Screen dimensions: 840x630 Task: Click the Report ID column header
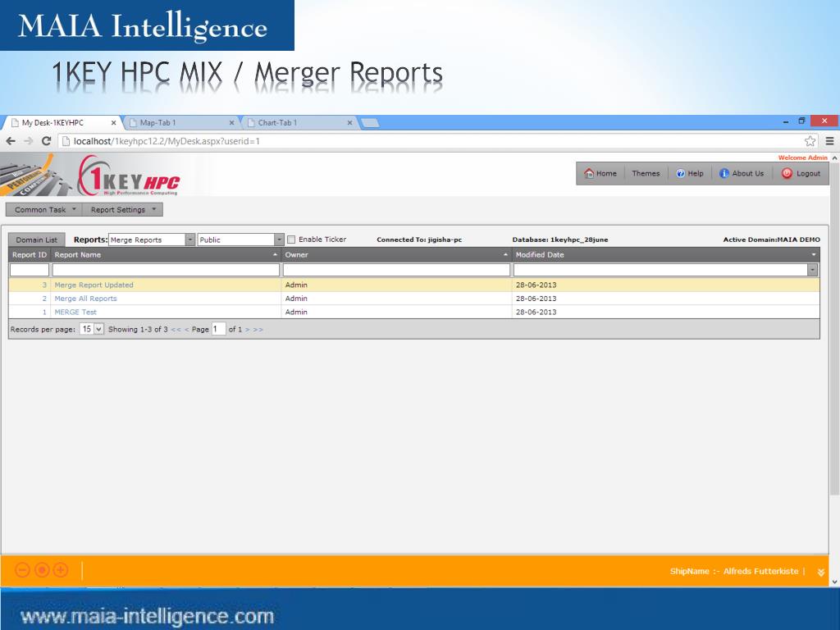tap(30, 255)
